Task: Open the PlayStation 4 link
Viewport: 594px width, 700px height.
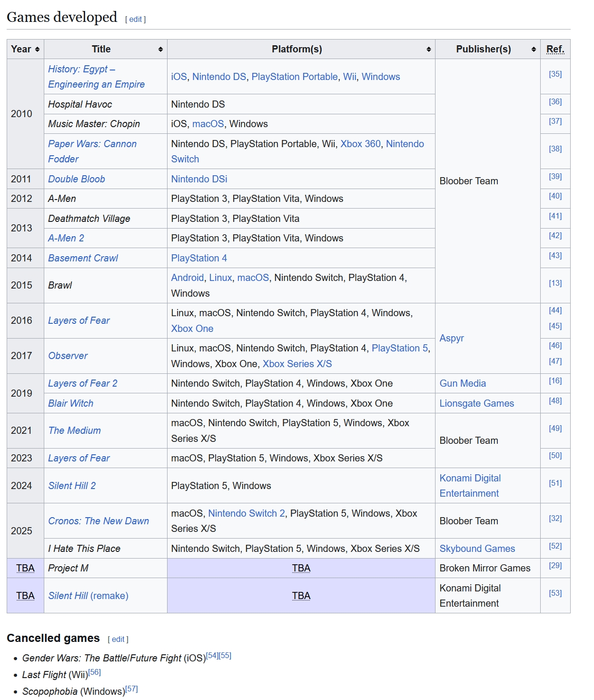Action: click(199, 258)
